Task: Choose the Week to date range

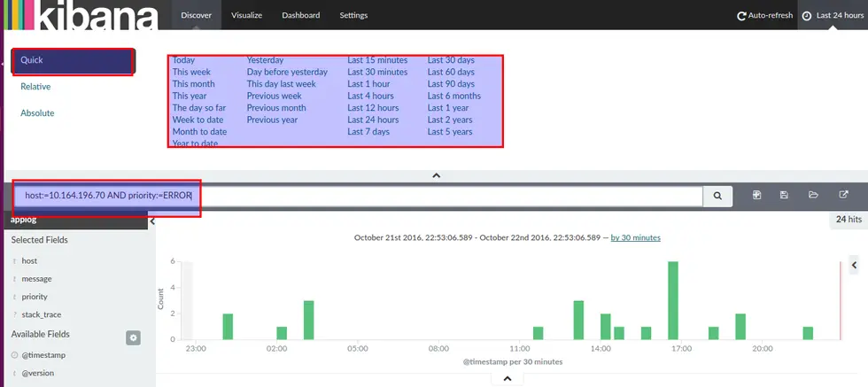Action: tap(198, 120)
